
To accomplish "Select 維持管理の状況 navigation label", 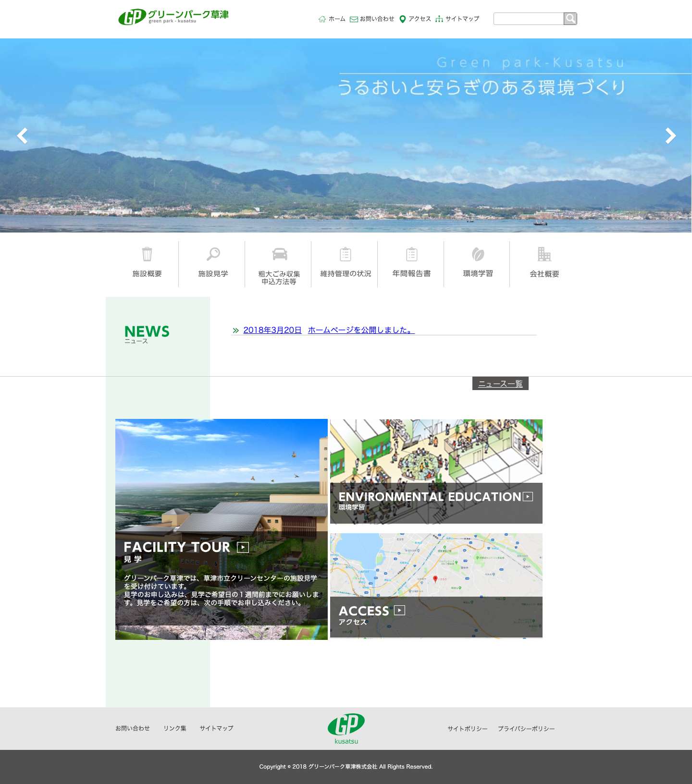I will 346,274.
